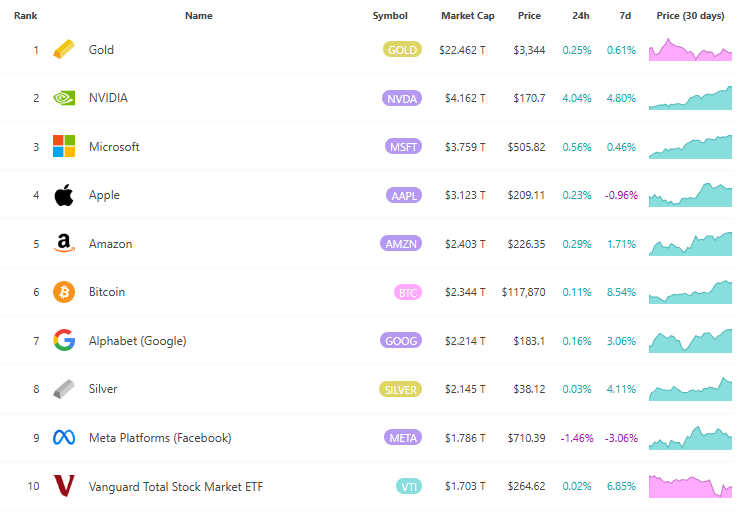This screenshot has width=738, height=519.
Task: Open the Alphabet (Google) link
Action: 137,341
